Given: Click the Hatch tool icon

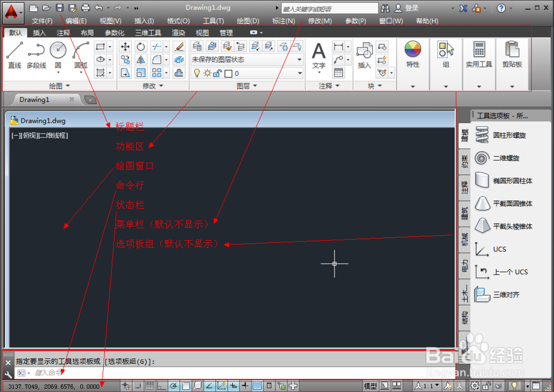Looking at the screenshot, I should pyautogui.click(x=100, y=73).
